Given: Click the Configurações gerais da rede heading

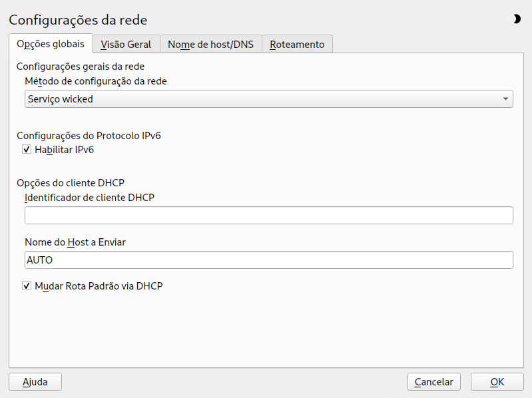Looking at the screenshot, I should click(81, 67).
